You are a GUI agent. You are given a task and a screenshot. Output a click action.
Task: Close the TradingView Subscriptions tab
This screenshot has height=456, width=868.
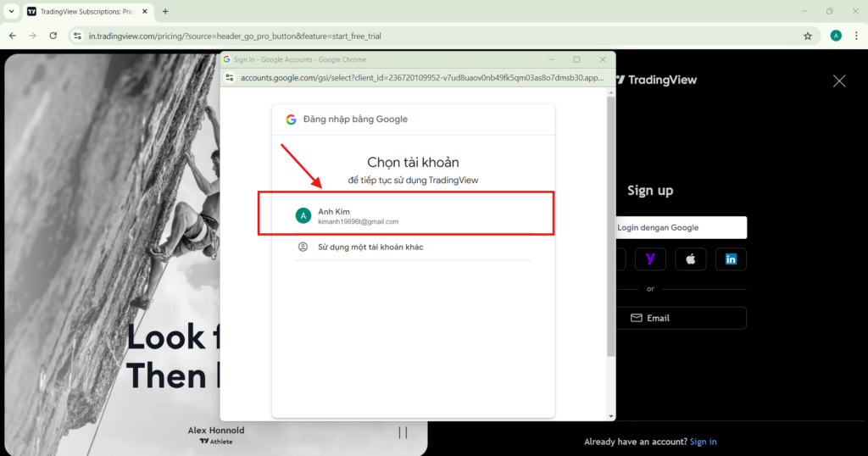tap(145, 11)
